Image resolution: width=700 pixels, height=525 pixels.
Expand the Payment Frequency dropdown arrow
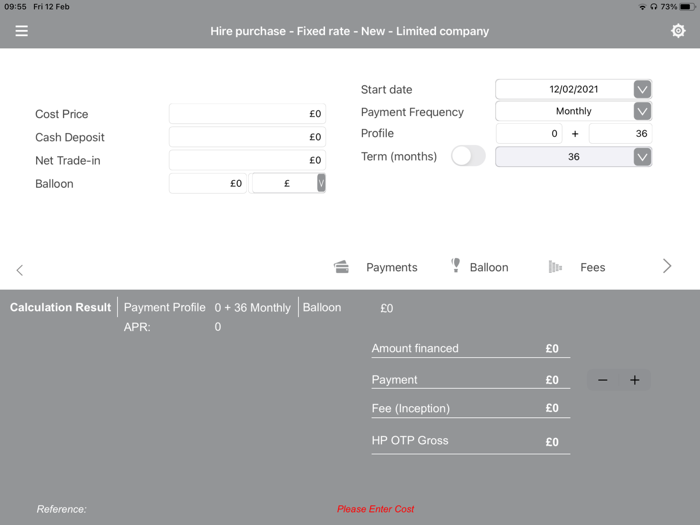pos(642,111)
